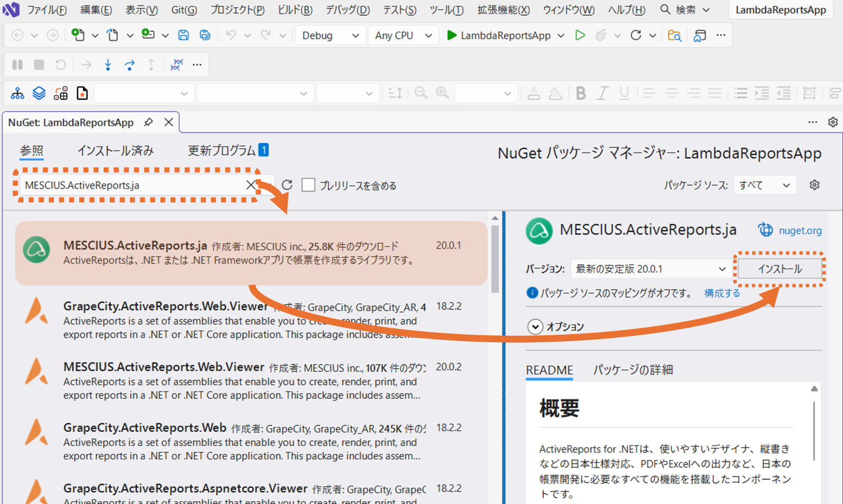
Task: Click the Step Into arrow icon
Action: [x=108, y=64]
